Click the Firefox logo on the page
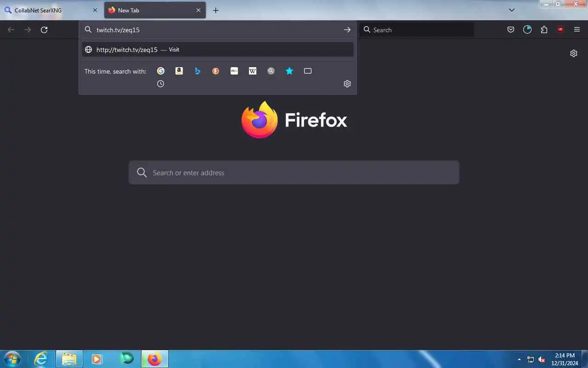588x368 pixels. pyautogui.click(x=294, y=120)
